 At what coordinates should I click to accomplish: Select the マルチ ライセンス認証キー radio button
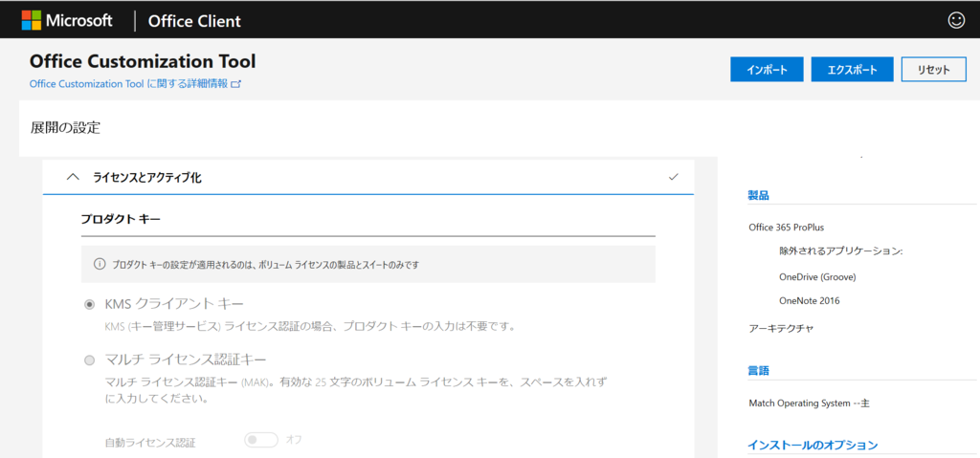[x=89, y=360]
